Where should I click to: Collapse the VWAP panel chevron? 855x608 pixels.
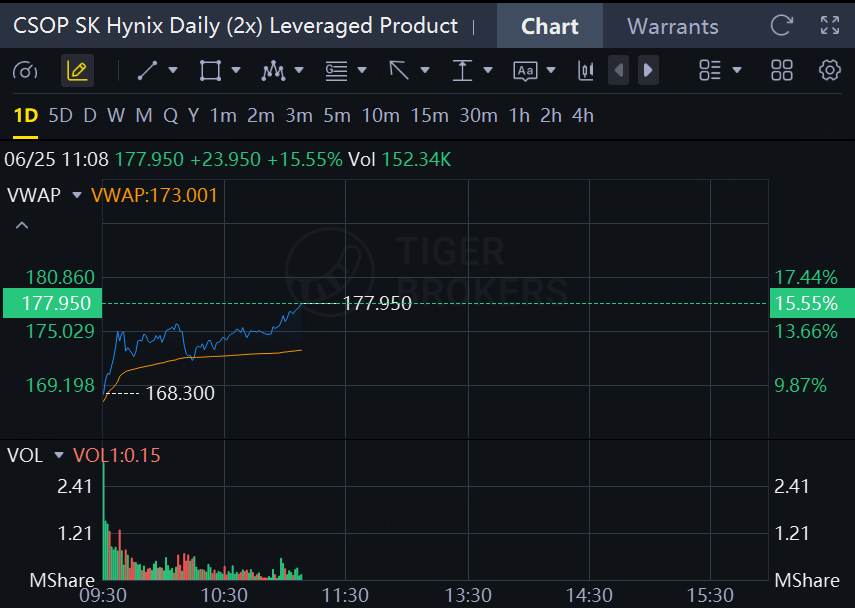click(x=22, y=225)
